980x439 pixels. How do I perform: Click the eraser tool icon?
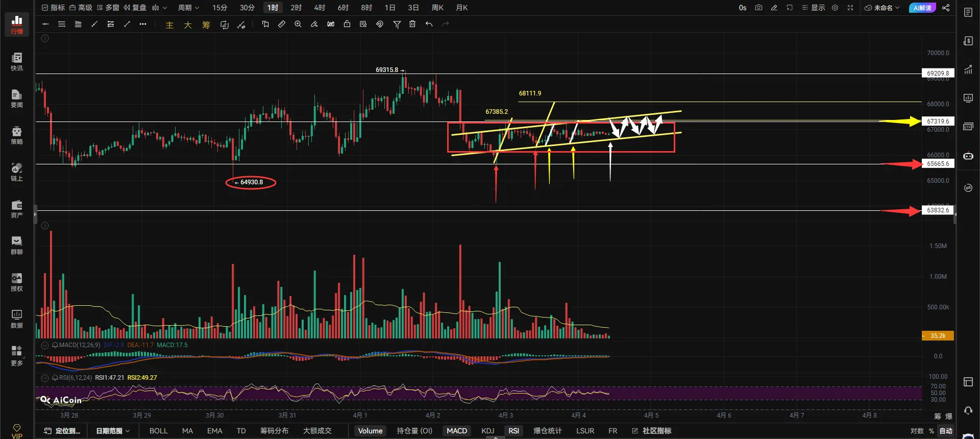(x=314, y=24)
